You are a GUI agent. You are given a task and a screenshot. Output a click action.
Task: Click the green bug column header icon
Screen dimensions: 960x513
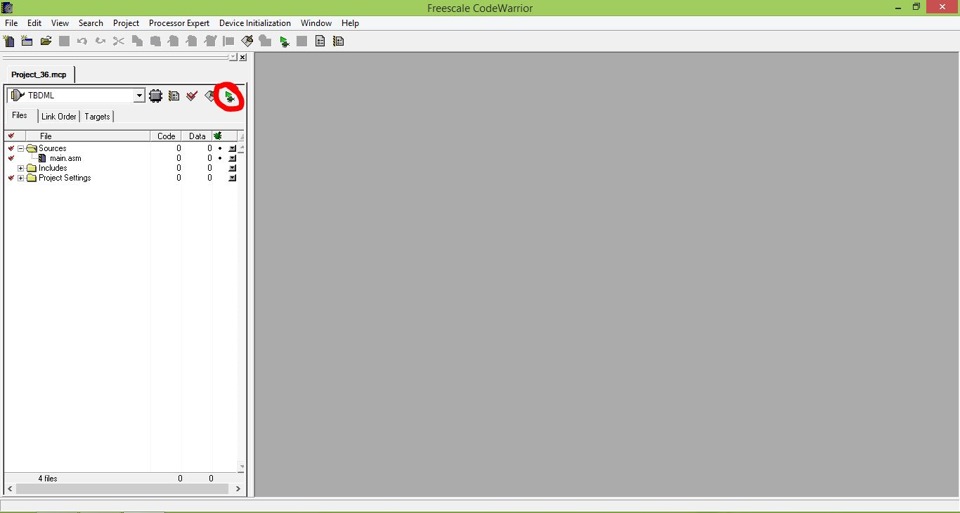click(x=217, y=136)
